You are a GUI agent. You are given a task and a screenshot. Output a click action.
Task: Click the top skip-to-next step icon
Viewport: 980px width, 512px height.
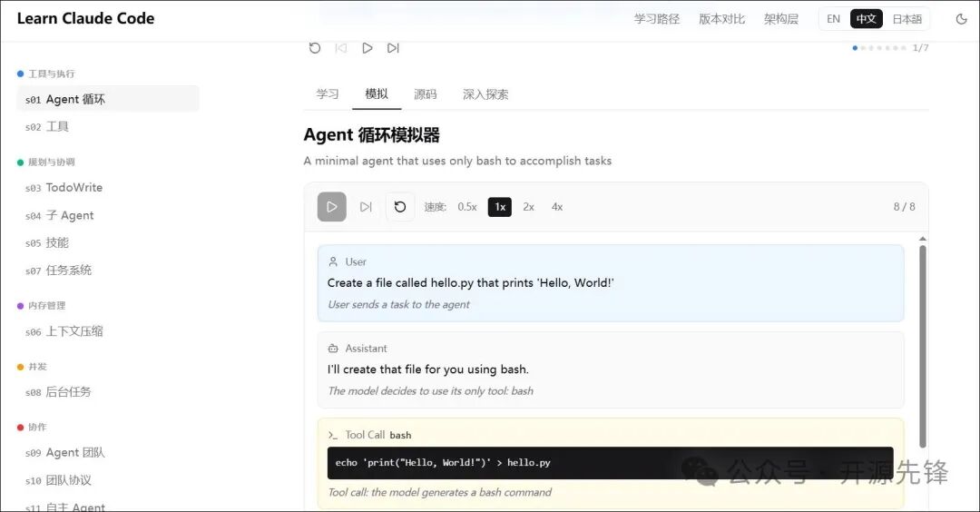393,48
